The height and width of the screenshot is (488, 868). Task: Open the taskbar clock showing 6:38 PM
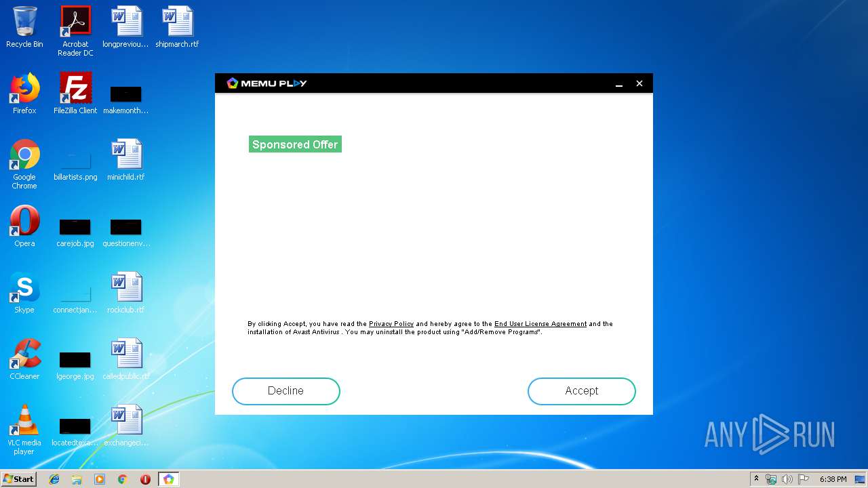point(833,479)
